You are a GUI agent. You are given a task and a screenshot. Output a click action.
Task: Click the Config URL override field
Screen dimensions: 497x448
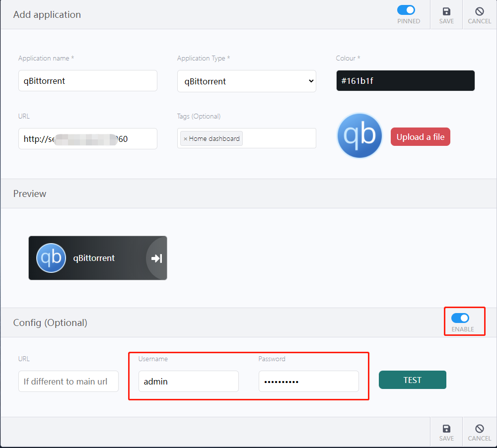click(69, 382)
